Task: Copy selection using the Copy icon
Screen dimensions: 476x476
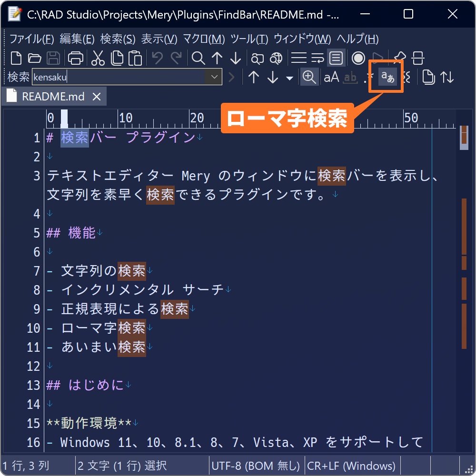Action: coord(117,58)
